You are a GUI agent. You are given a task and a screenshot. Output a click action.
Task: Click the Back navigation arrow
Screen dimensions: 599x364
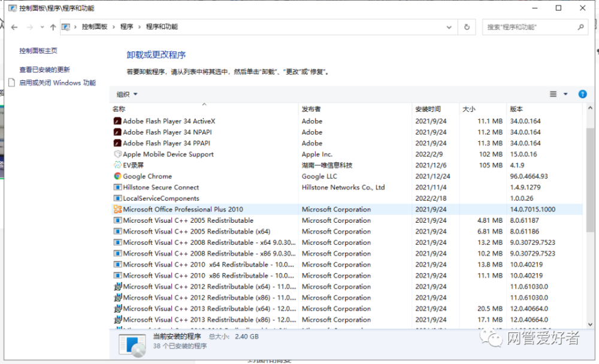click(14, 27)
